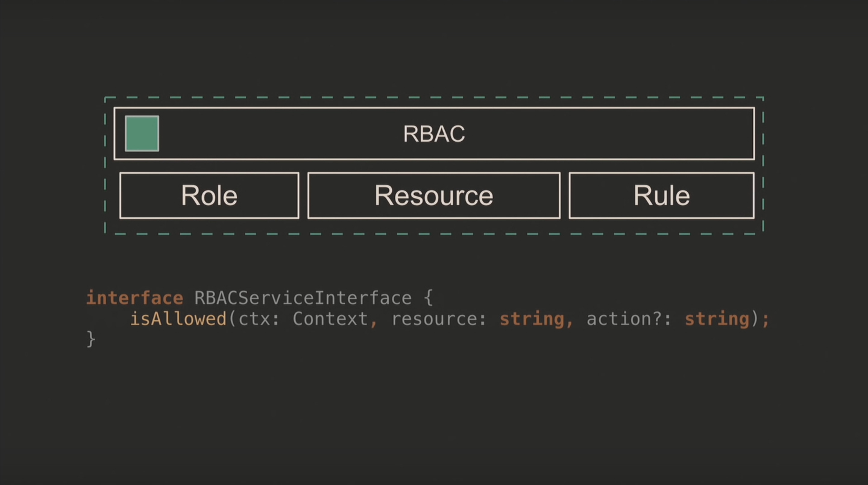Click the orange interface keyword

(x=134, y=298)
